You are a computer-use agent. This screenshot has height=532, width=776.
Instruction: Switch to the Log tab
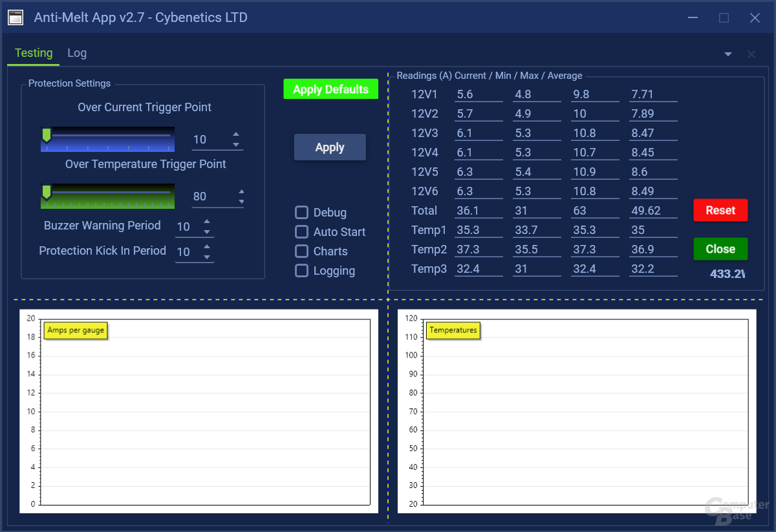pyautogui.click(x=77, y=53)
